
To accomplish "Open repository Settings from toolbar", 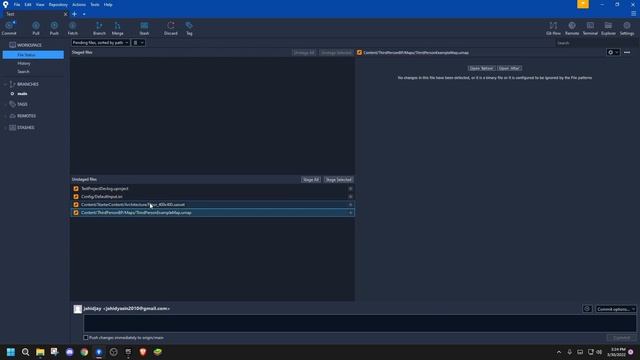I will tap(627, 28).
